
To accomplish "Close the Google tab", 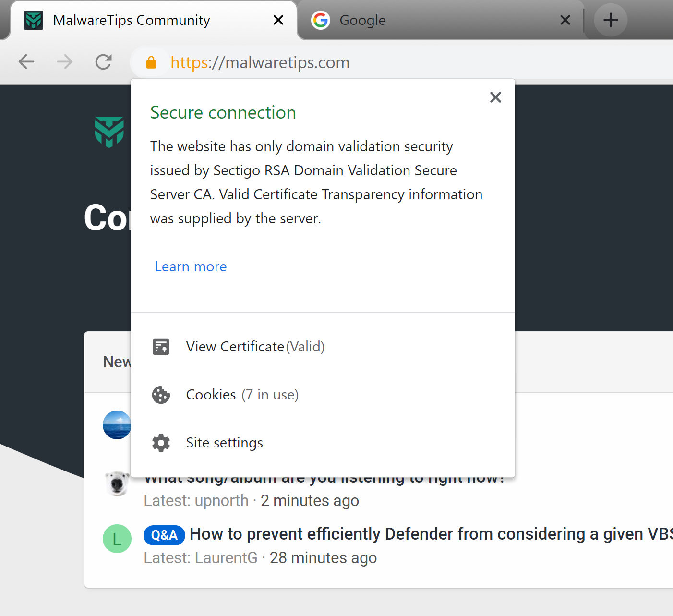I will click(565, 20).
